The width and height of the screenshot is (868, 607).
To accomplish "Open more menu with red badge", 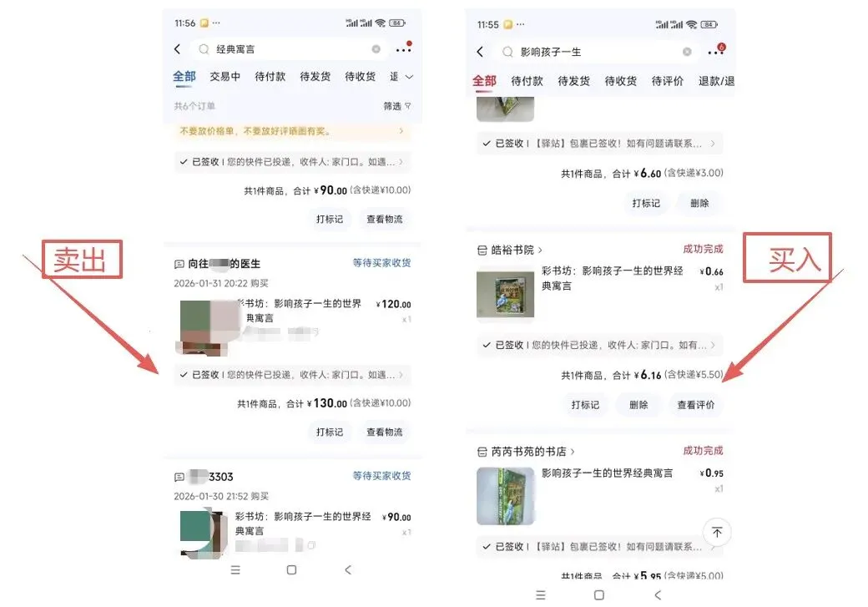I will click(x=716, y=52).
